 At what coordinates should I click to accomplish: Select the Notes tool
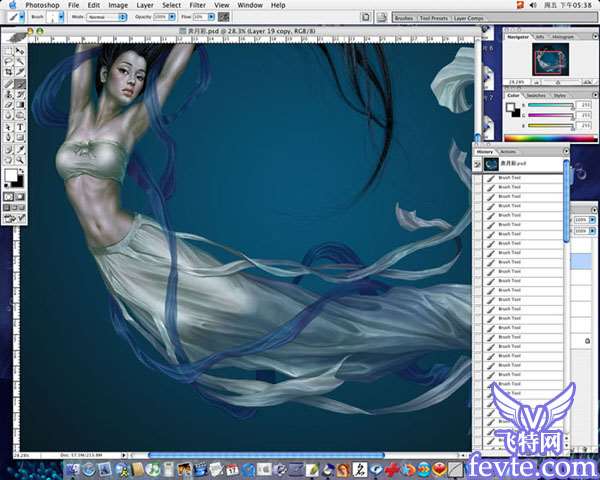pyautogui.click(x=8, y=149)
